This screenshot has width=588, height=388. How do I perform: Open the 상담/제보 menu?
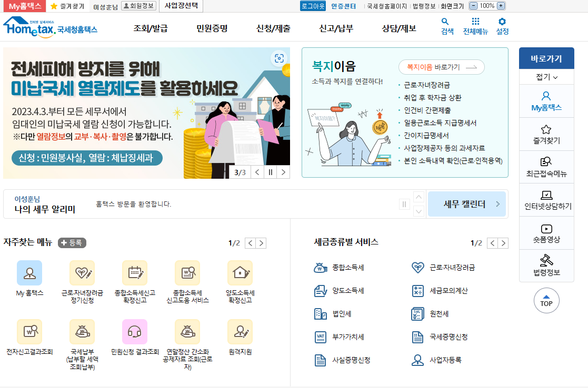[x=398, y=28]
